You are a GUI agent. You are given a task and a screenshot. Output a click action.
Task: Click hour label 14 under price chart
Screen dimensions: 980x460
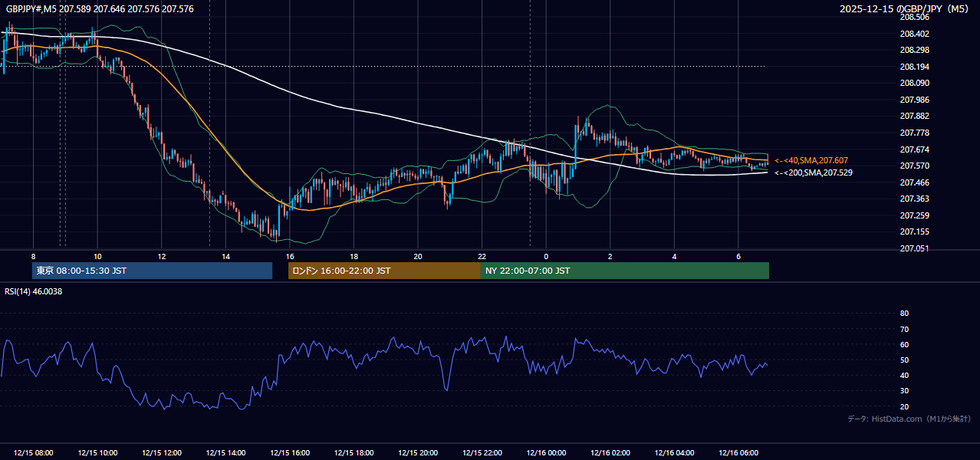(x=225, y=256)
